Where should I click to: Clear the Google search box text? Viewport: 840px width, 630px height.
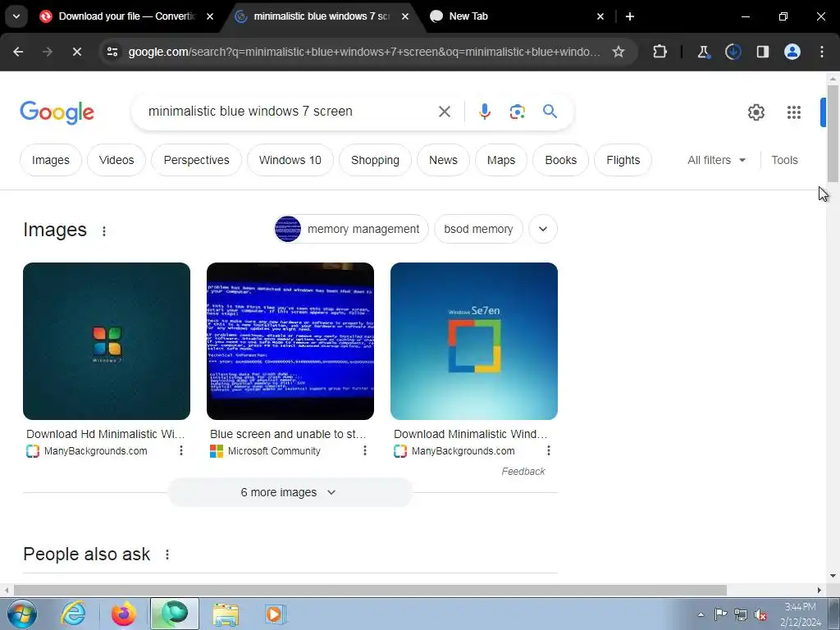444,112
